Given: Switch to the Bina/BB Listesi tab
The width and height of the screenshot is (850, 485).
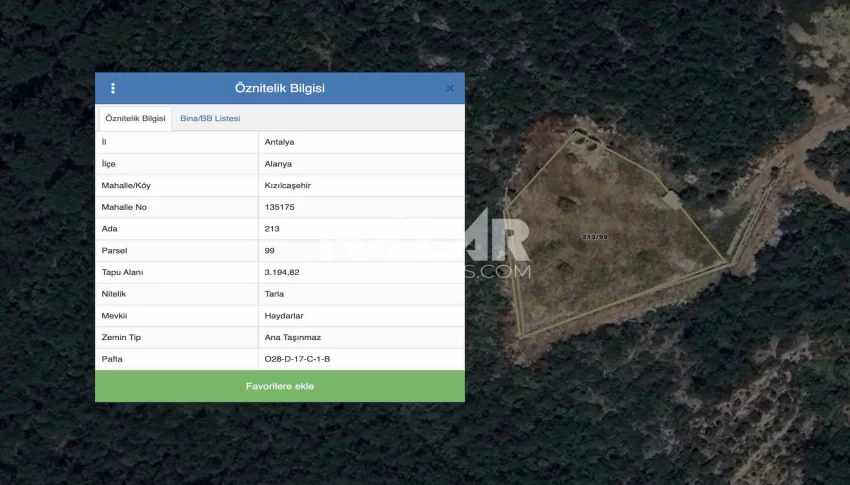Looking at the screenshot, I should tap(210, 119).
